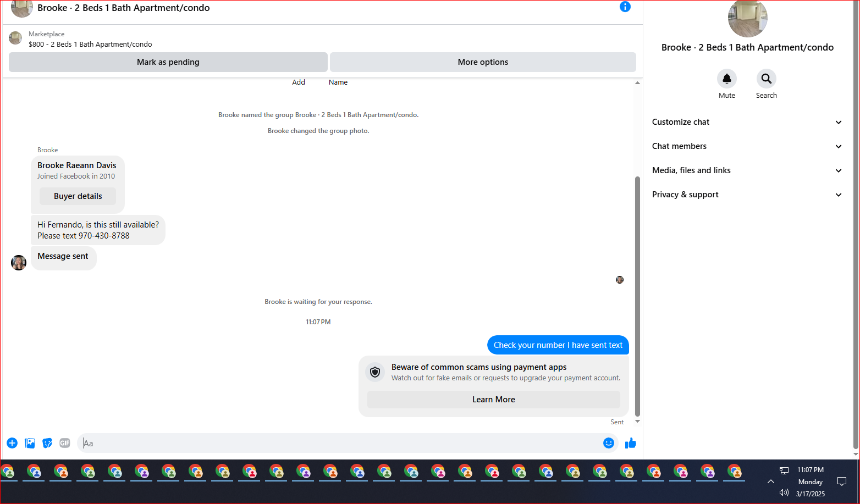
Task: Open the Windows notification center
Action: pos(841,481)
